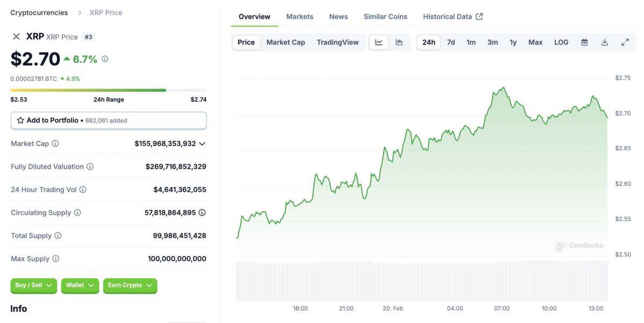Image resolution: width=644 pixels, height=323 pixels.
Task: Click the Info section heading
Action: [x=18, y=309]
